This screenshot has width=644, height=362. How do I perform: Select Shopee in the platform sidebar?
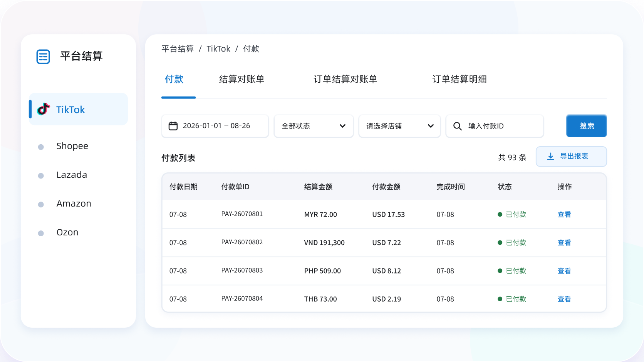point(72,146)
